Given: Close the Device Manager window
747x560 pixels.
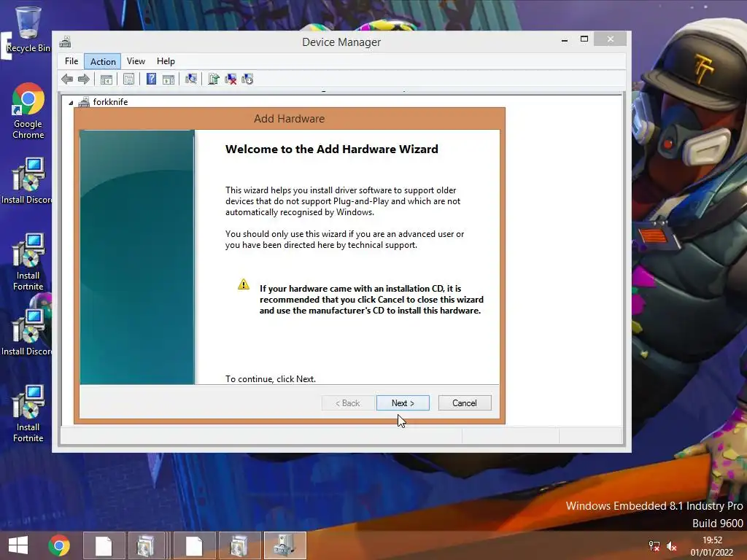Looking at the screenshot, I should [611, 39].
